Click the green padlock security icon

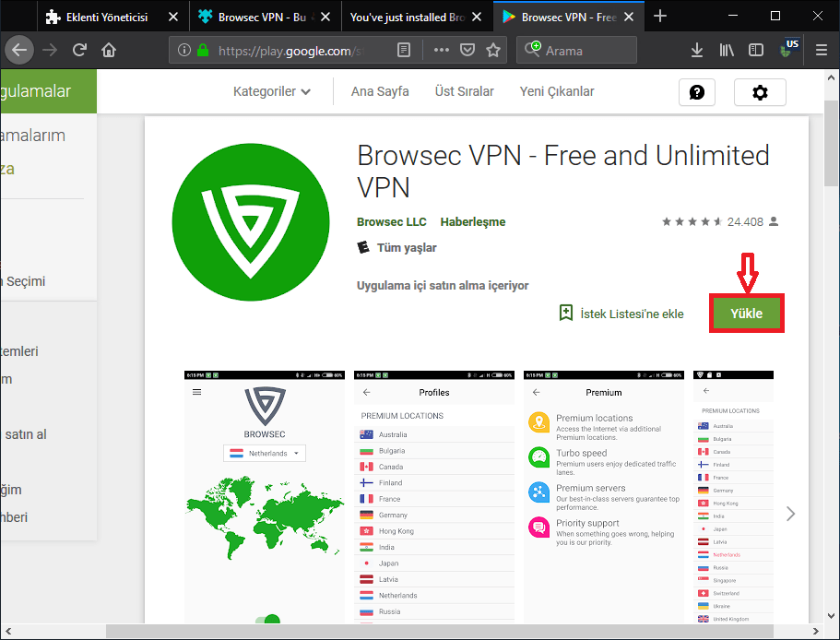203,51
